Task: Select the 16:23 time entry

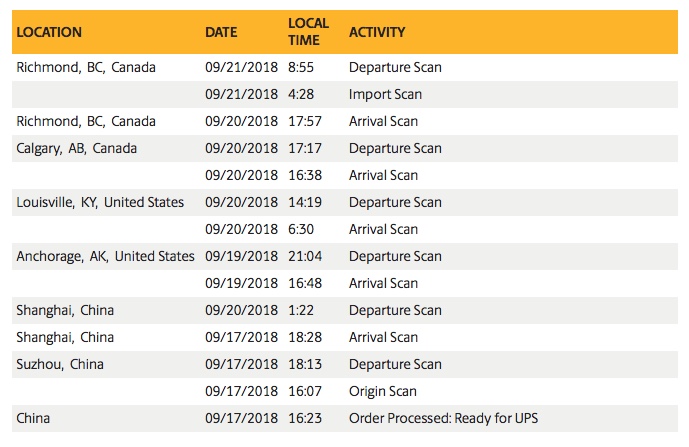Action: (x=304, y=418)
